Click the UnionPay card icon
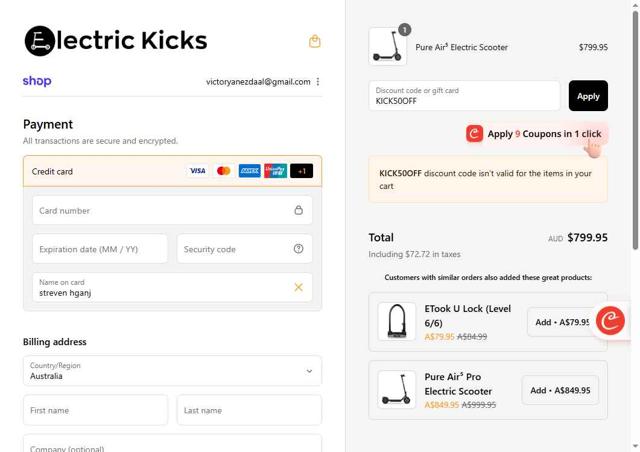Image resolution: width=640 pixels, height=452 pixels. pyautogui.click(x=276, y=171)
